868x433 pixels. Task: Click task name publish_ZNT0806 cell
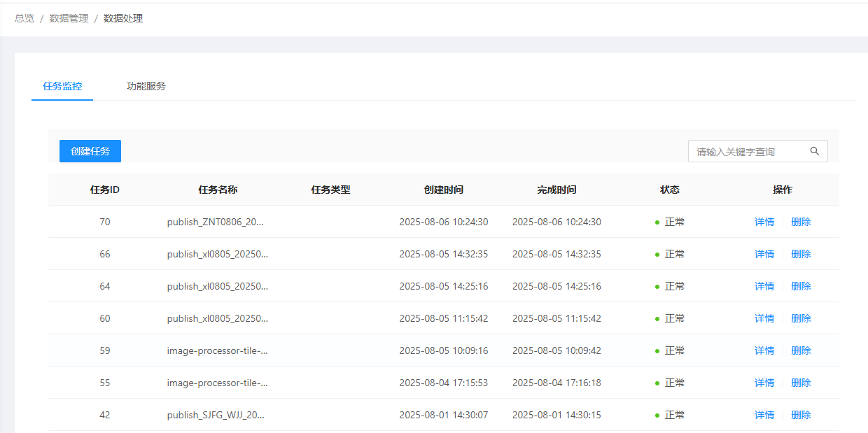217,222
